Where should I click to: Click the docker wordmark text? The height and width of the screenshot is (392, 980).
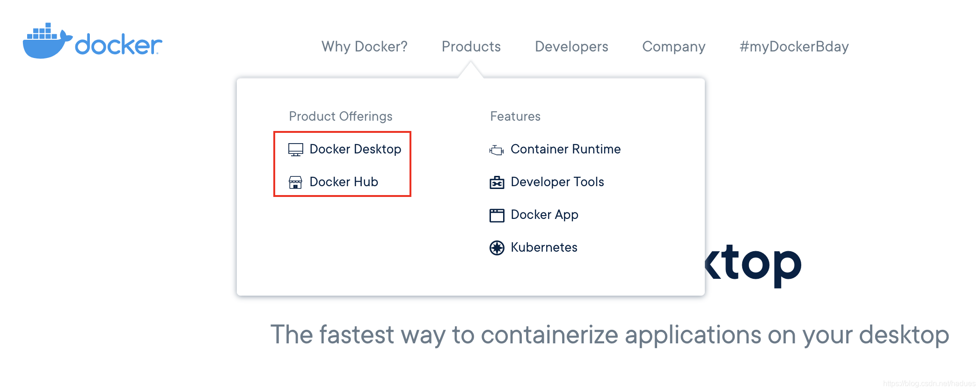[x=118, y=44]
